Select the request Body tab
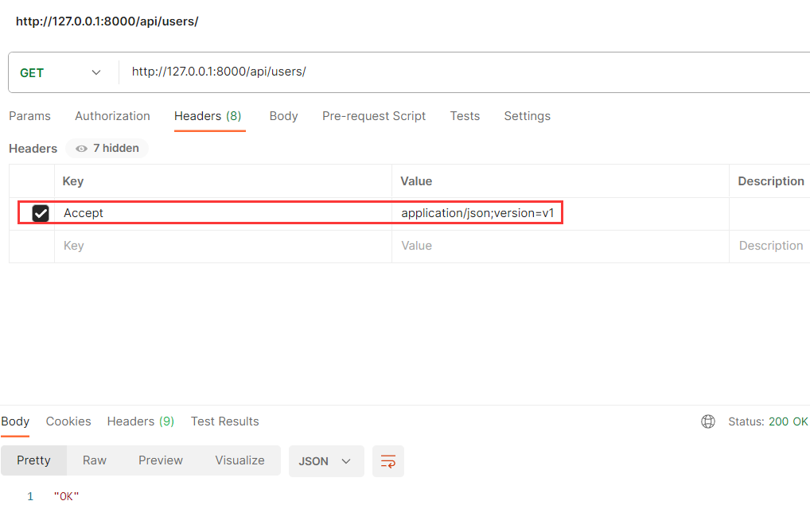The width and height of the screenshot is (810, 532). point(283,116)
